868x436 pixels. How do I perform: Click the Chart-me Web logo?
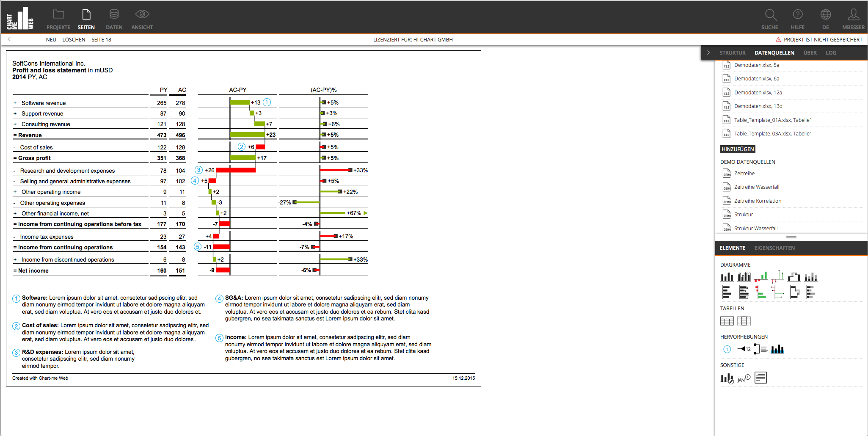(x=20, y=18)
